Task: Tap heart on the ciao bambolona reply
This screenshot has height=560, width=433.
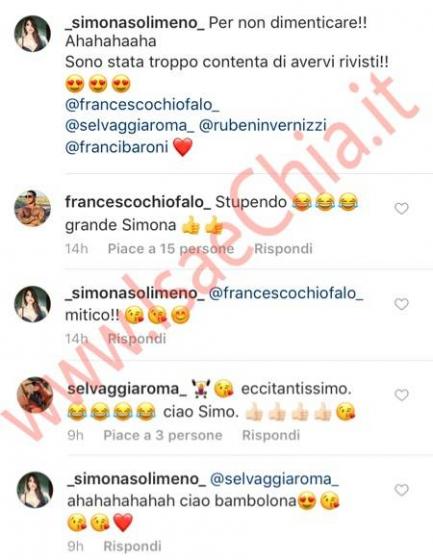Action: point(401,490)
